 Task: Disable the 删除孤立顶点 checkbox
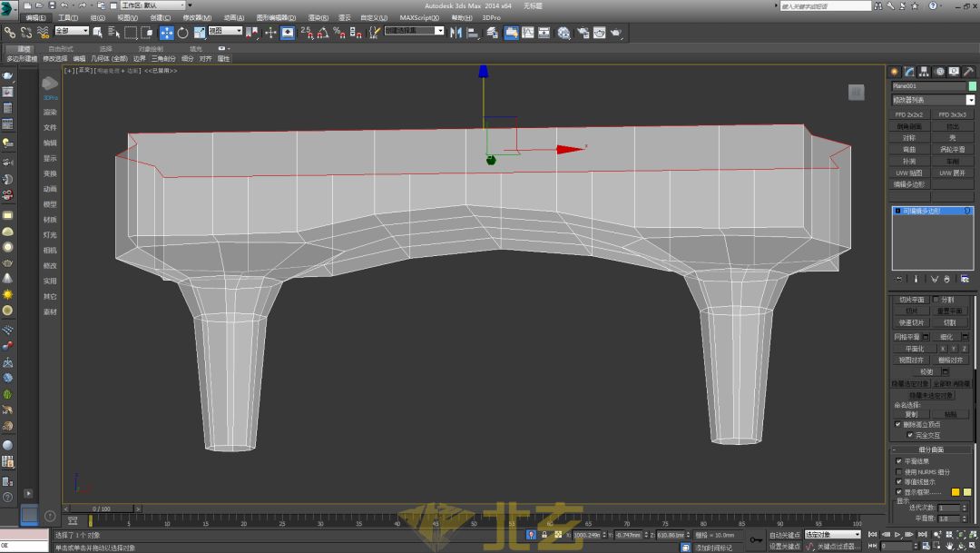[899, 424]
